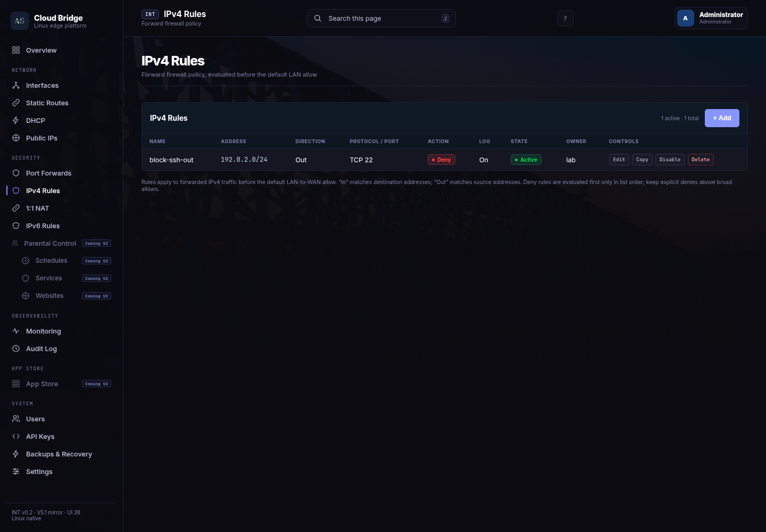Image resolution: width=766 pixels, height=532 pixels.
Task: Click the lab owner cell
Action: 571,160
